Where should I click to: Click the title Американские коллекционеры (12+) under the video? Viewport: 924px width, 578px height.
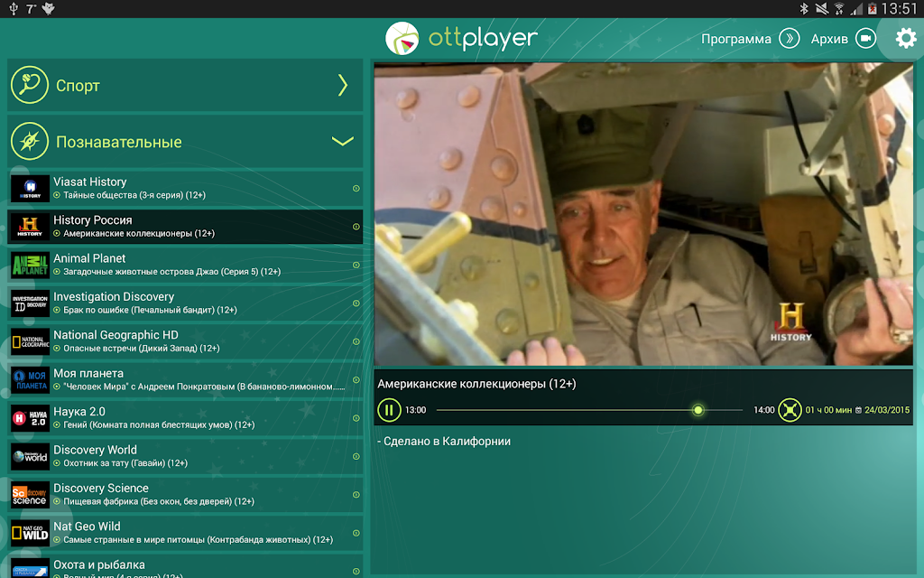coord(476,384)
